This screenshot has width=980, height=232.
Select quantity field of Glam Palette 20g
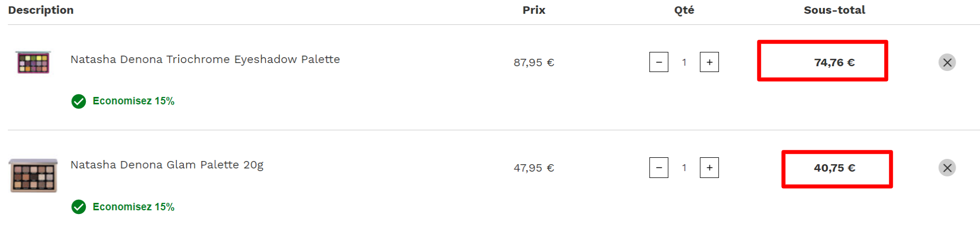[684, 168]
